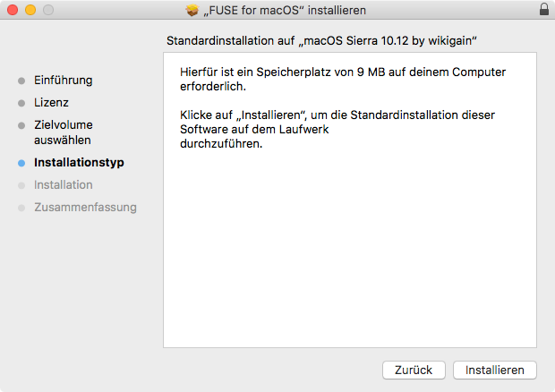Click the Speicherplatz description paragraph
This screenshot has width=555, height=392.
point(343,80)
